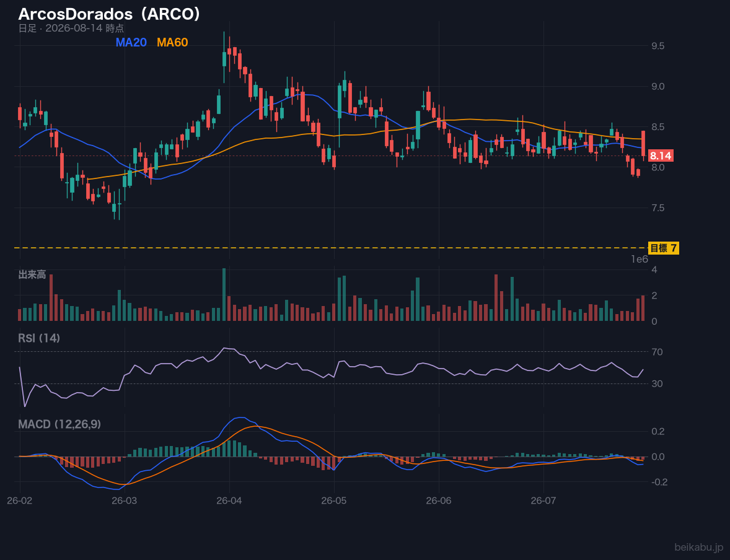Click the 7.5 price axis label
This screenshot has width=730, height=560.
click(658, 208)
